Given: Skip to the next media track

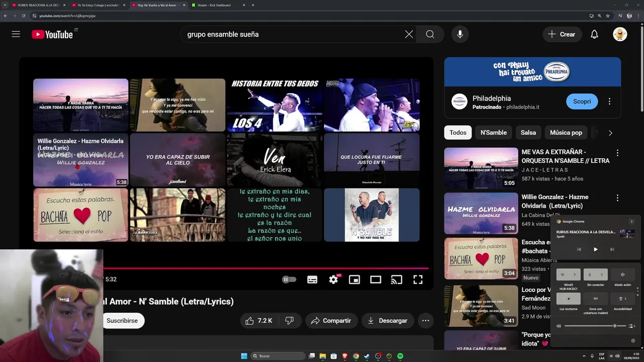Looking at the screenshot, I should (x=612, y=249).
